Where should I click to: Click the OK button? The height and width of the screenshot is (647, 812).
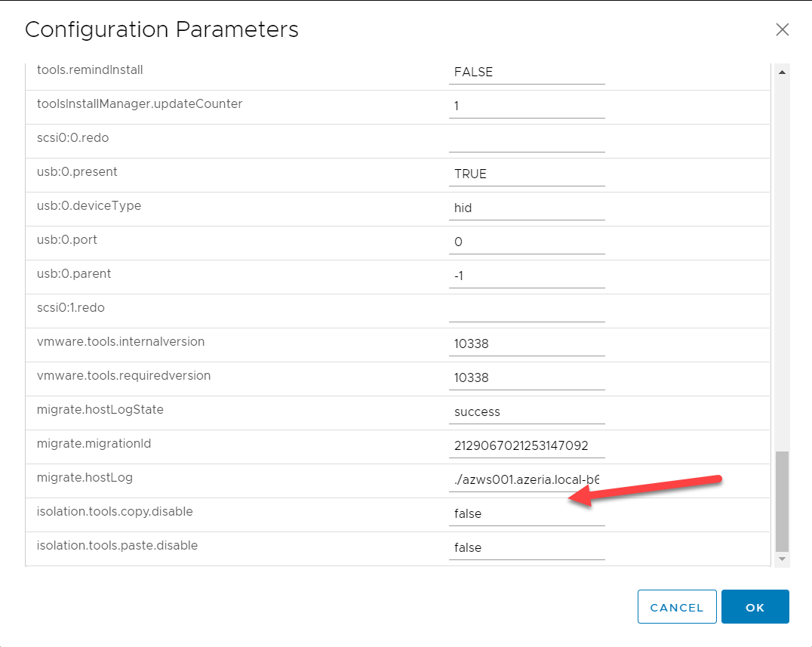tap(755, 607)
